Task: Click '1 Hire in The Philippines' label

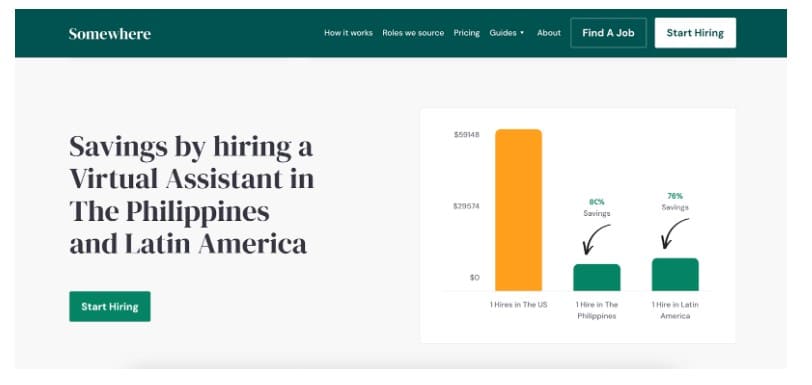Action: pos(597,310)
